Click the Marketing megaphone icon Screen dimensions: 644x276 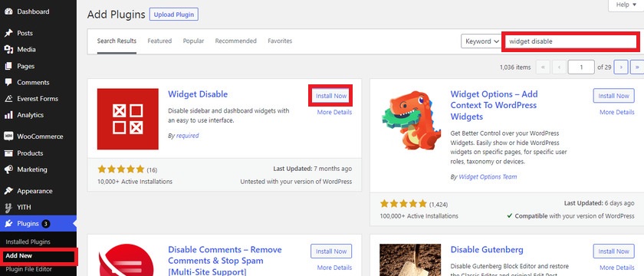[x=8, y=169]
